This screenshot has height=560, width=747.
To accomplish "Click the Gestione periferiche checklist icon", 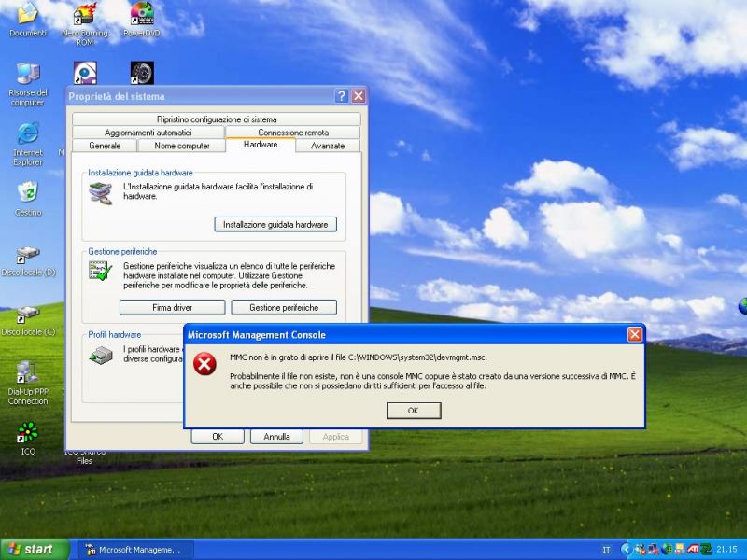I will point(101,271).
